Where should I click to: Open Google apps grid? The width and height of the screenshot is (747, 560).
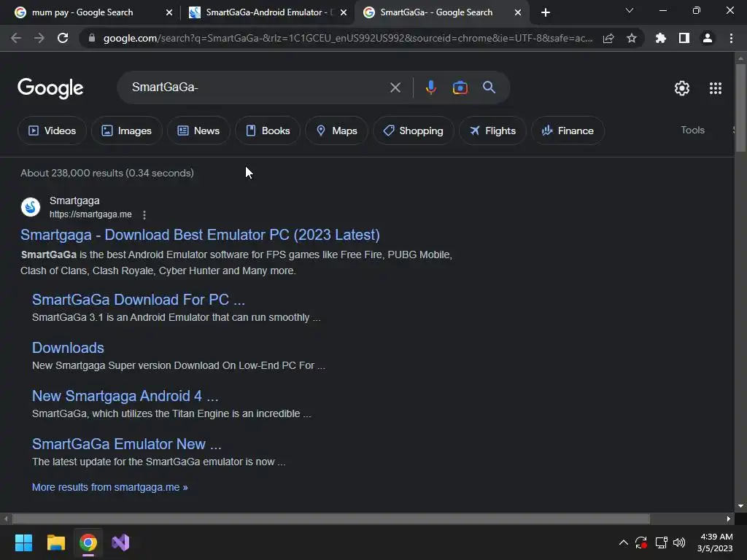tap(716, 88)
